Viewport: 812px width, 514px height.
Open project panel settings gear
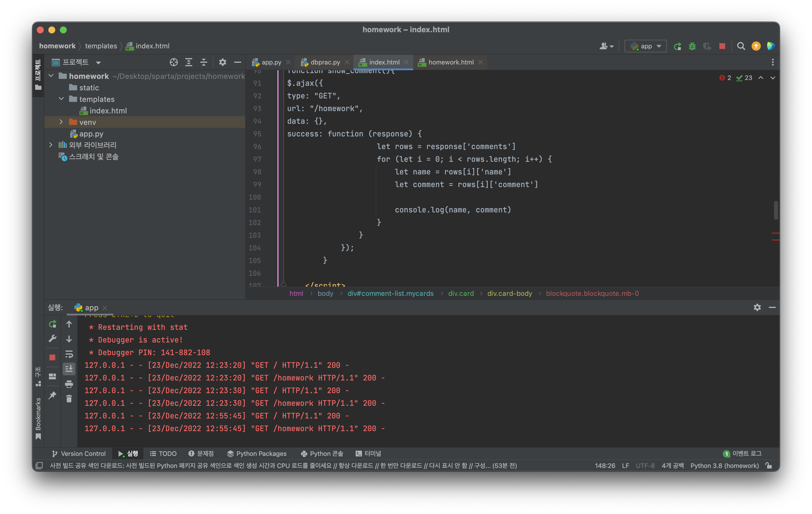[222, 62]
